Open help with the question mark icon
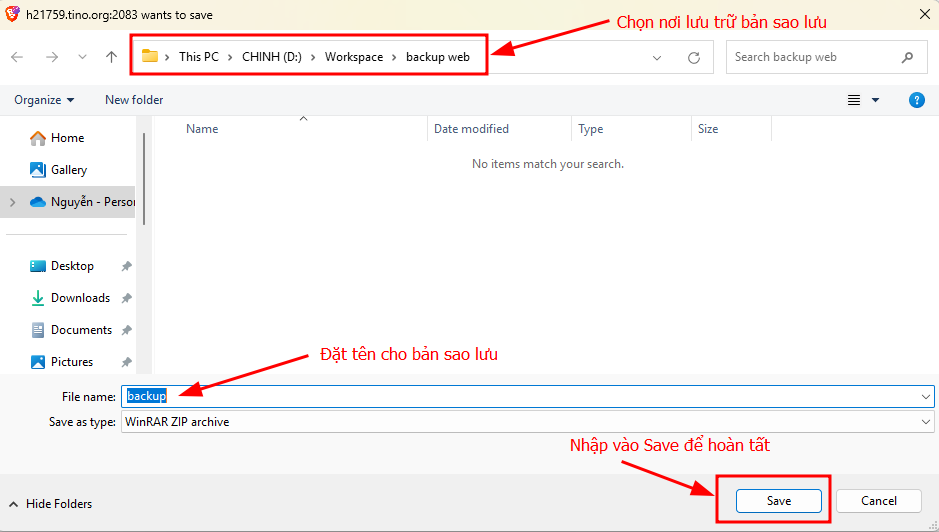Screen dimensions: 939x532 916,100
